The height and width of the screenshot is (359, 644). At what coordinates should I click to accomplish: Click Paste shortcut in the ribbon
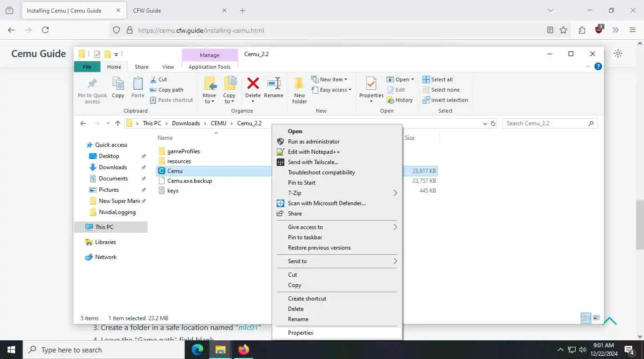pyautogui.click(x=171, y=100)
